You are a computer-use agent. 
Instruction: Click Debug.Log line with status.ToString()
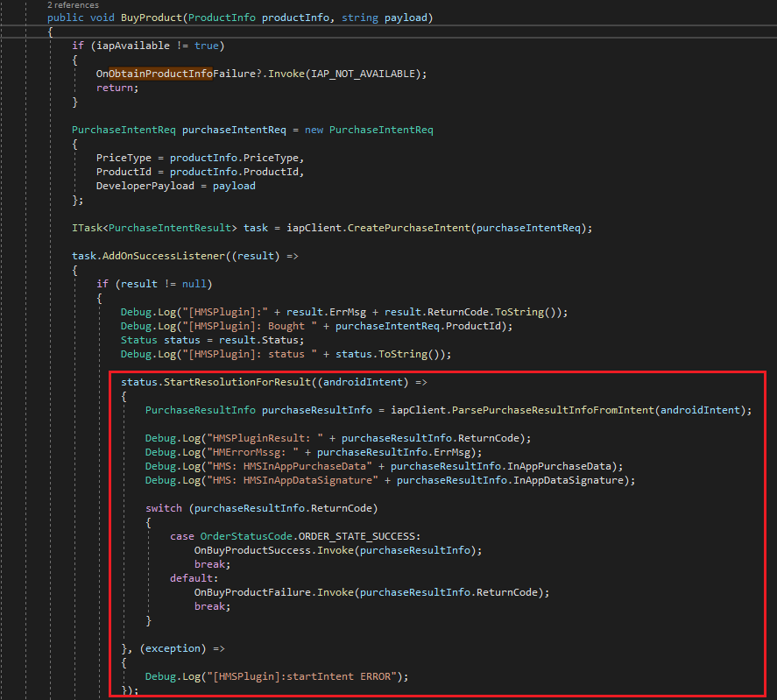click(286, 354)
